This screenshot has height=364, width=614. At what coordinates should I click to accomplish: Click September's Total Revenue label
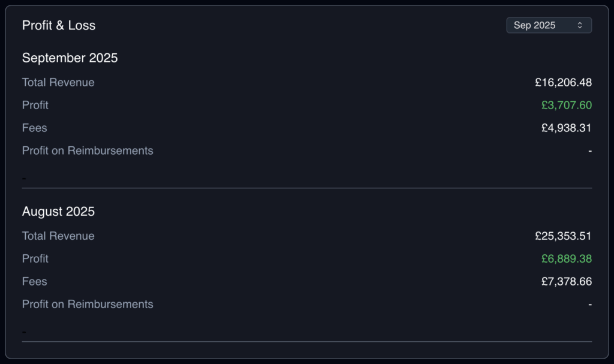pyautogui.click(x=58, y=83)
